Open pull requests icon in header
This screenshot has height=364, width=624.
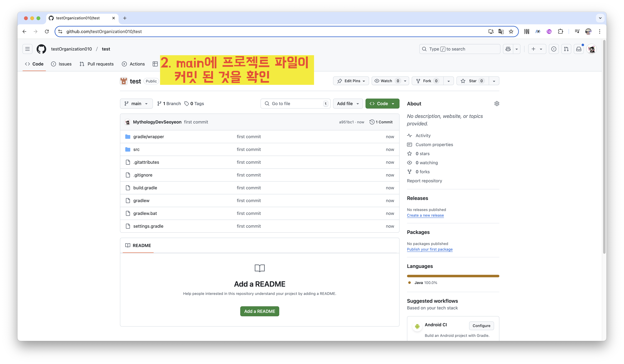pyautogui.click(x=566, y=49)
